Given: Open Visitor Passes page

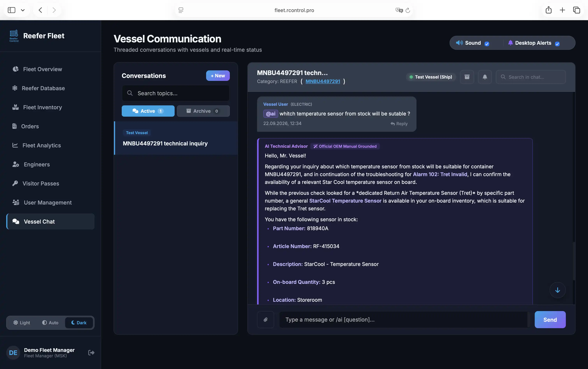Looking at the screenshot, I should click(50, 183).
